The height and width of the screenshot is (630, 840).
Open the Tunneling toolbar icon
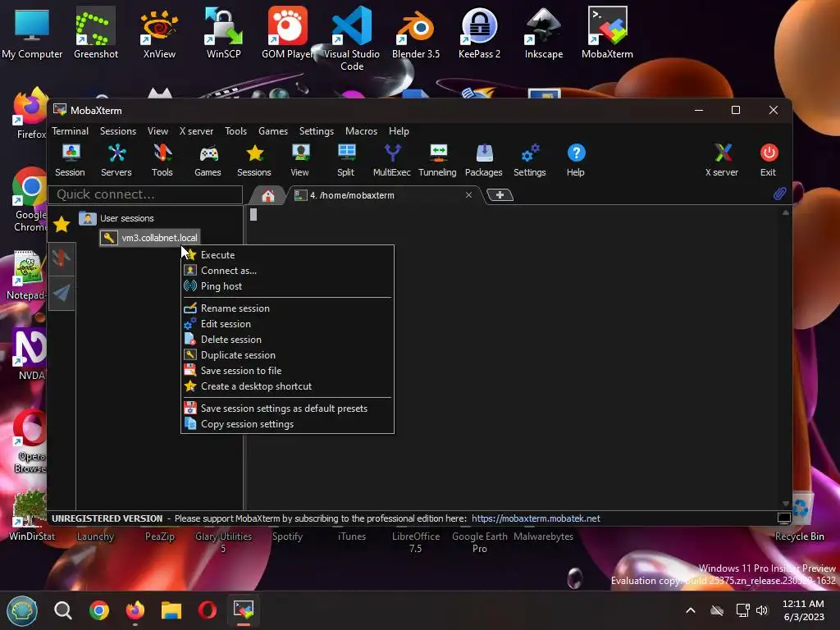[438, 160]
